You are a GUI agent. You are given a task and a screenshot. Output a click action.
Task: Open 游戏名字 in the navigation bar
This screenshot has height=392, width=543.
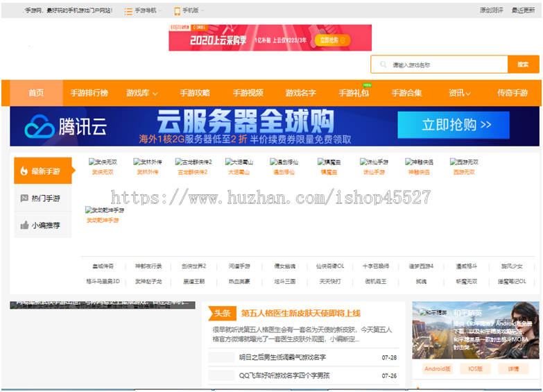[301, 93]
